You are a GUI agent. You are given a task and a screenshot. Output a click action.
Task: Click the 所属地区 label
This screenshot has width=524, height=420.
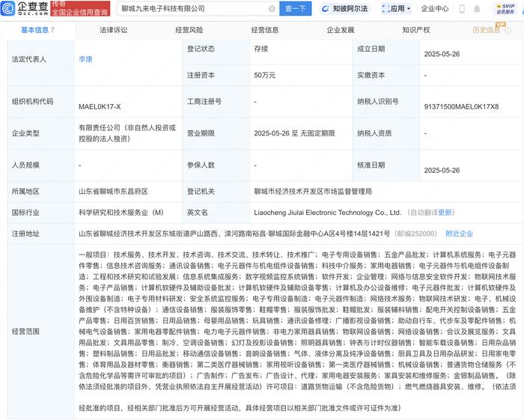(25, 192)
